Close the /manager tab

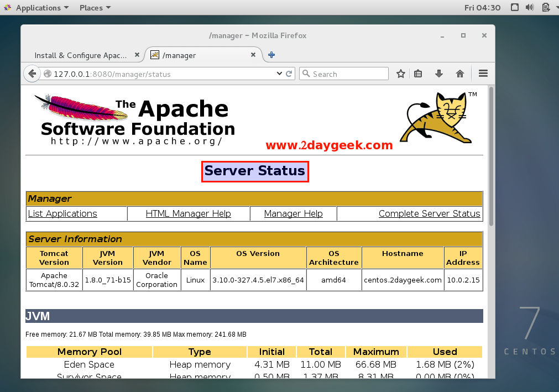point(253,55)
